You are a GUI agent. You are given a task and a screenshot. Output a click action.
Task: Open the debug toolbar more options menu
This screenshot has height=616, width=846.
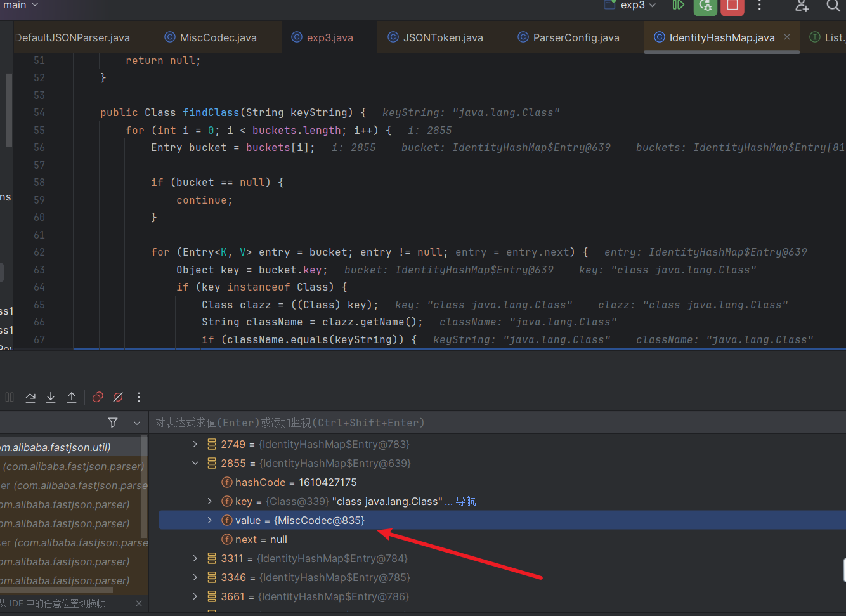tap(139, 397)
